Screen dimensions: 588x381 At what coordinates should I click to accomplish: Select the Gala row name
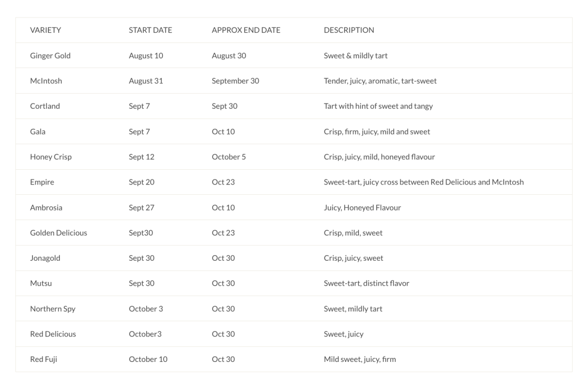pyautogui.click(x=38, y=132)
